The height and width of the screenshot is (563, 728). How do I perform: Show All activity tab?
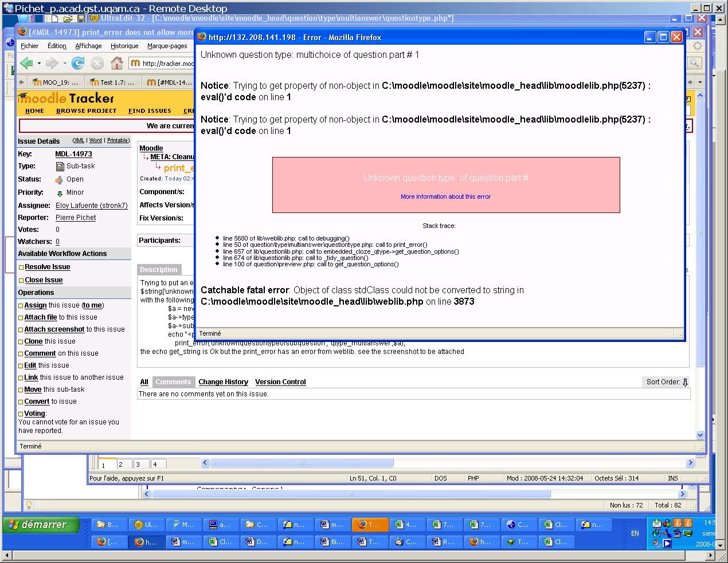point(144,382)
